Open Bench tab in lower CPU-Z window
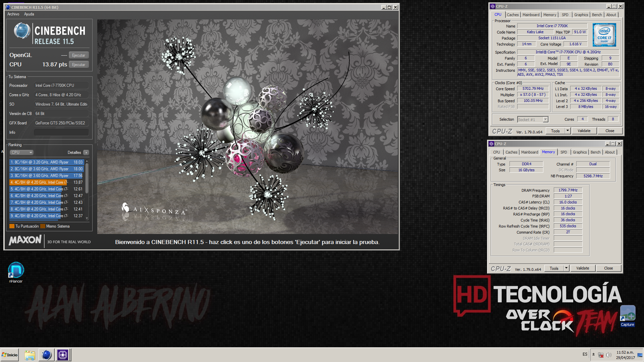Screen dimensions: 644x362 pyautogui.click(x=595, y=152)
